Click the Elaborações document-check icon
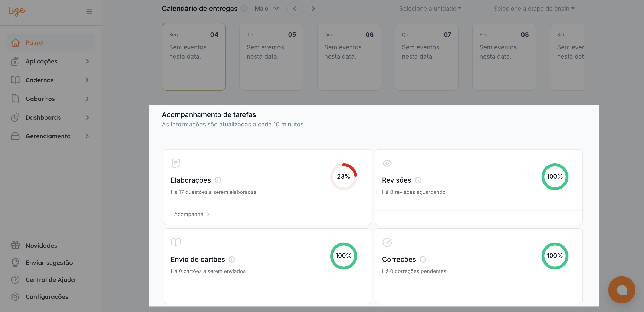Screen dimensions: 644x312 coord(176,163)
